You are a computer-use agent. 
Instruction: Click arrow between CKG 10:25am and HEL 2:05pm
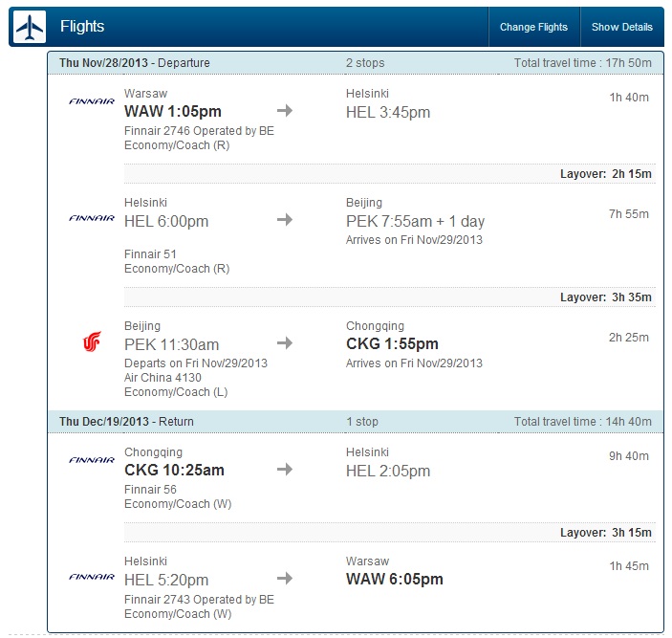(x=285, y=469)
